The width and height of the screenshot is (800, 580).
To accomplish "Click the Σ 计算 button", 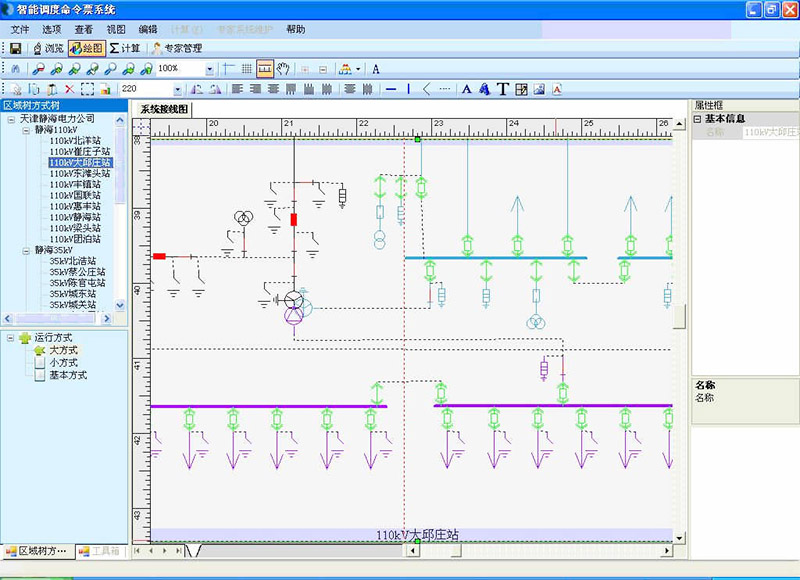I will click(125, 48).
